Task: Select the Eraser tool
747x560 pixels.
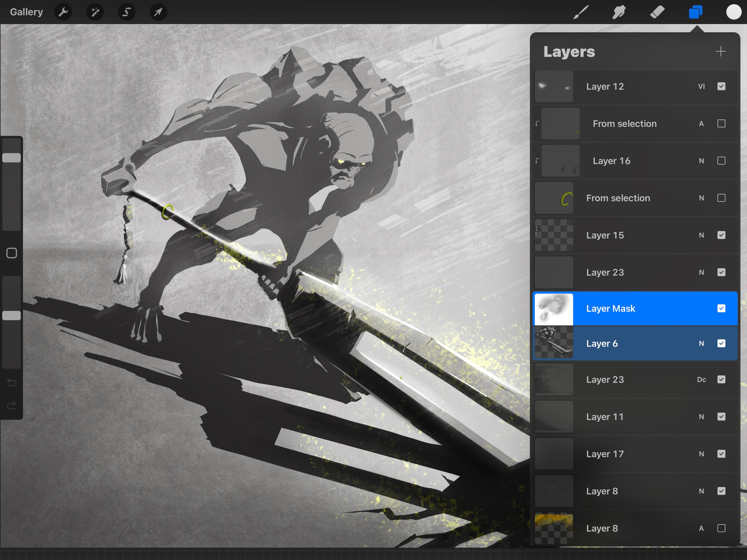Action: pos(657,12)
